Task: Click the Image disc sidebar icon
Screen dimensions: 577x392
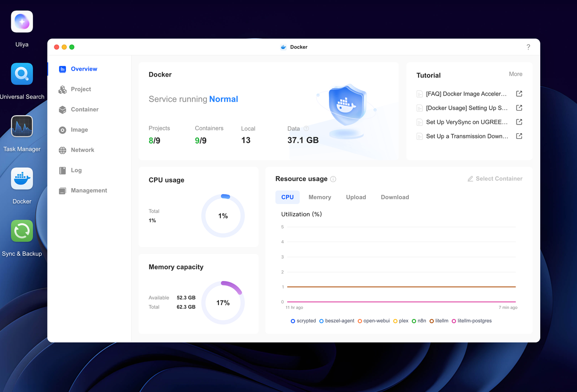Action: point(62,130)
